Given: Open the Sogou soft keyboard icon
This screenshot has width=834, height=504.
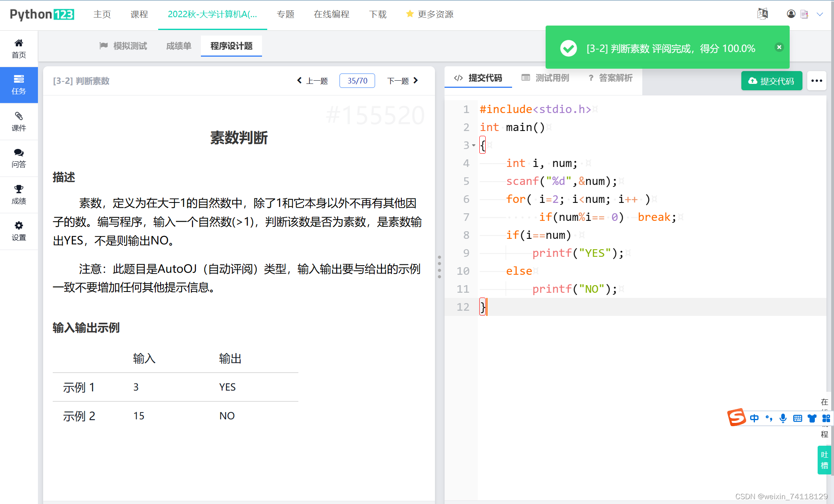Looking at the screenshot, I should (x=798, y=418).
